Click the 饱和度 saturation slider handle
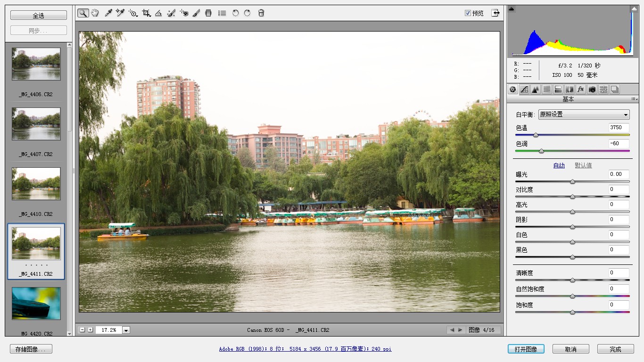The height and width of the screenshot is (362, 644). 572,312
